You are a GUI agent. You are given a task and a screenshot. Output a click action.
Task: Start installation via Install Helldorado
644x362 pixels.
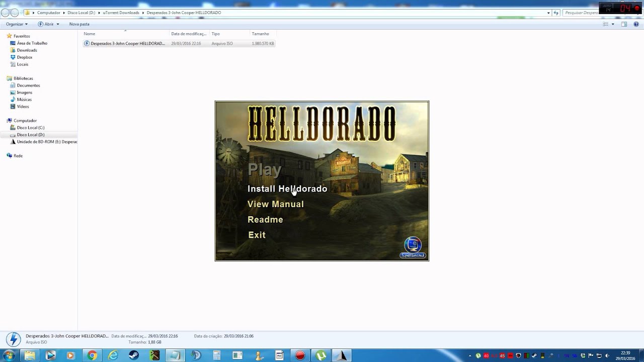click(x=287, y=189)
